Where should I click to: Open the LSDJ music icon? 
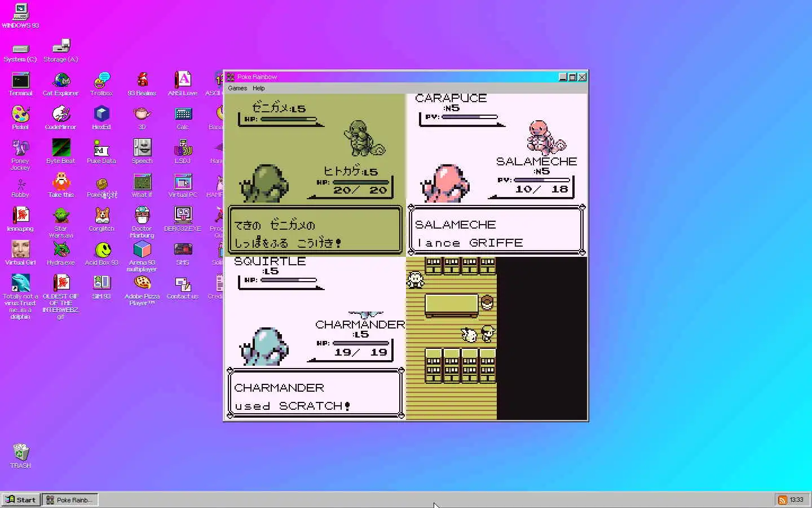183,152
